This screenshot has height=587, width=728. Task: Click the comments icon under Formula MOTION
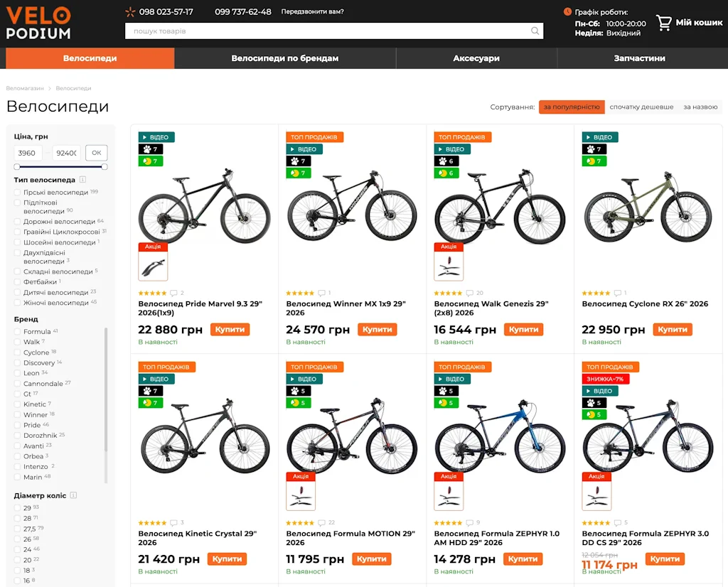(321, 523)
